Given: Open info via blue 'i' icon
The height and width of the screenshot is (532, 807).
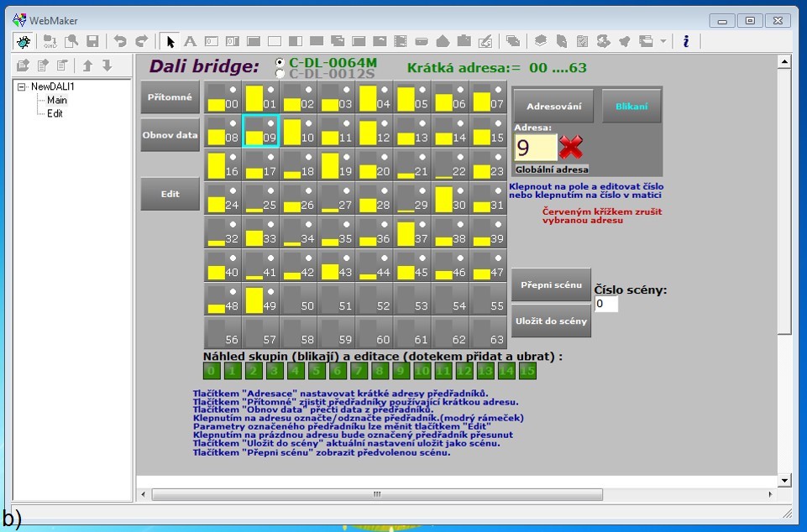Looking at the screenshot, I should [x=685, y=41].
